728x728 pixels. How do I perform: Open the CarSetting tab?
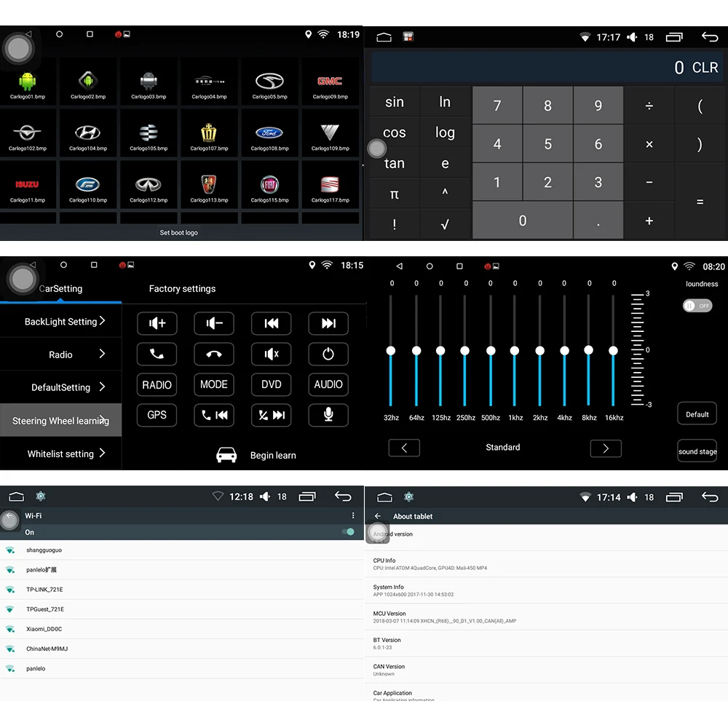[61, 289]
